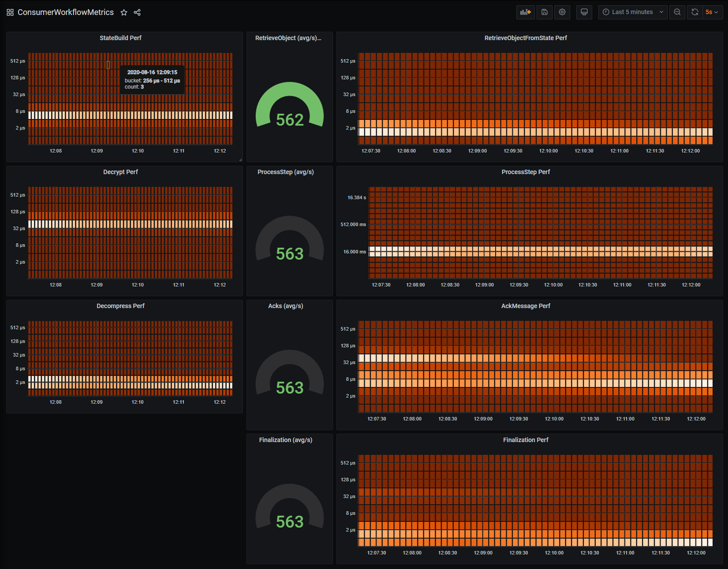
Task: Open the StateBuild Perf panel menu
Action: click(x=120, y=38)
